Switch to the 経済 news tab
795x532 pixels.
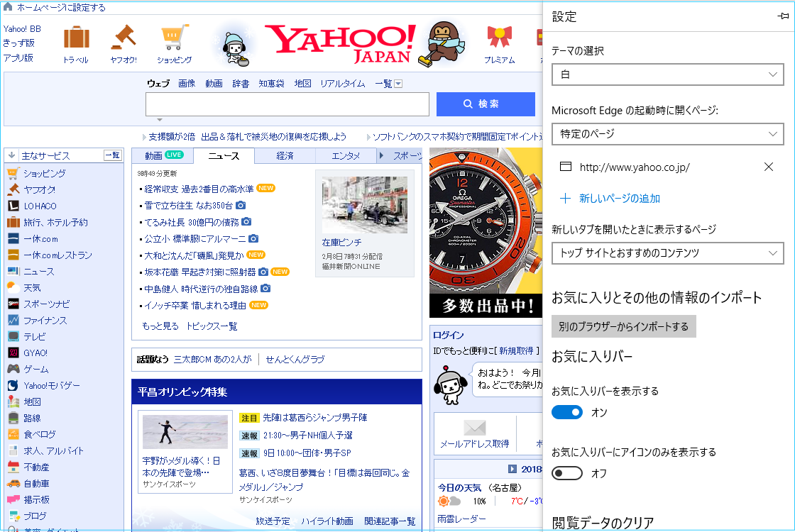285,156
